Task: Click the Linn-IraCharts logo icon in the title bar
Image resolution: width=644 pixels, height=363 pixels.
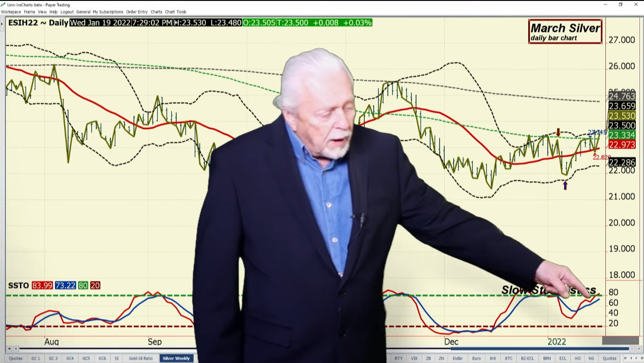Action: point(3,5)
